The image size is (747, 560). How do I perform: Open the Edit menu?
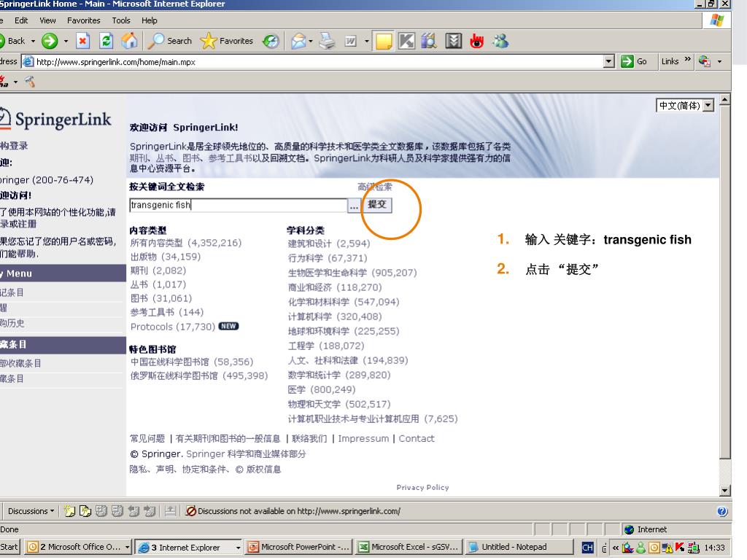(x=21, y=20)
